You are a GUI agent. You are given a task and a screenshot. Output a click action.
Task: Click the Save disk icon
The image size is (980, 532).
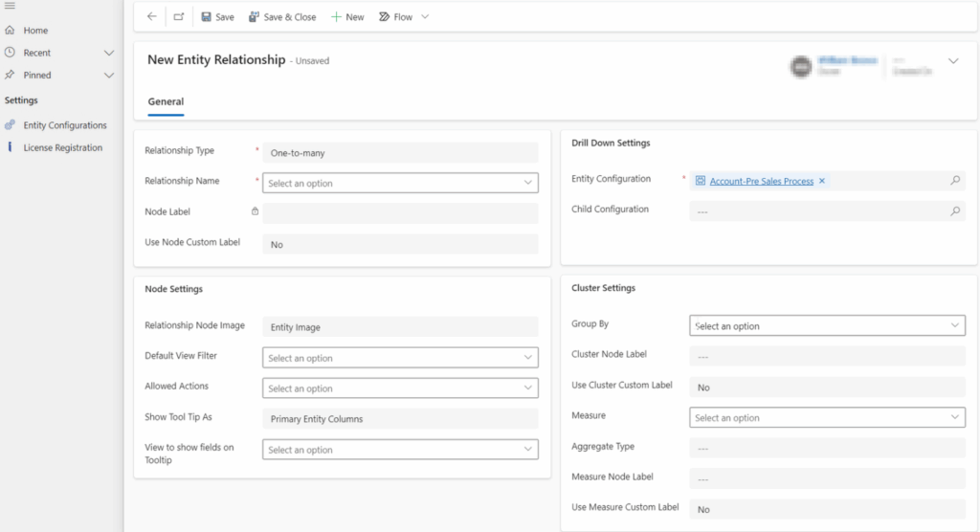(x=207, y=17)
